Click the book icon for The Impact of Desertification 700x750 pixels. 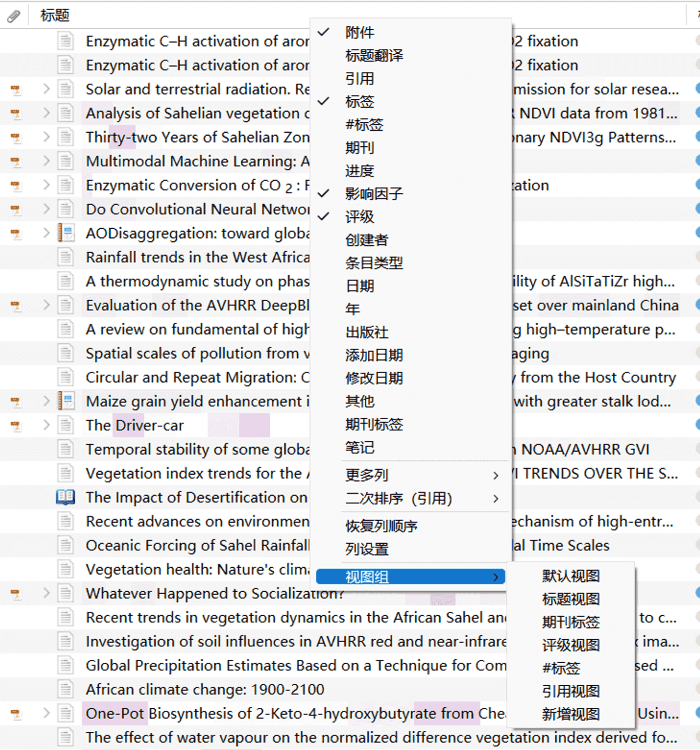65,497
